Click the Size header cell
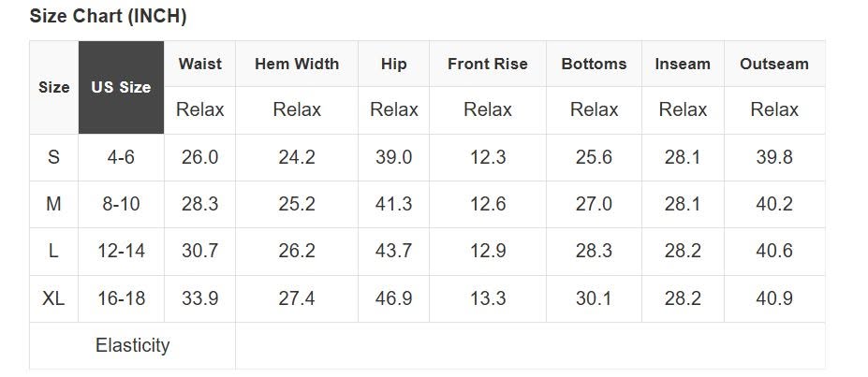This screenshot has height=377, width=868. (53, 87)
